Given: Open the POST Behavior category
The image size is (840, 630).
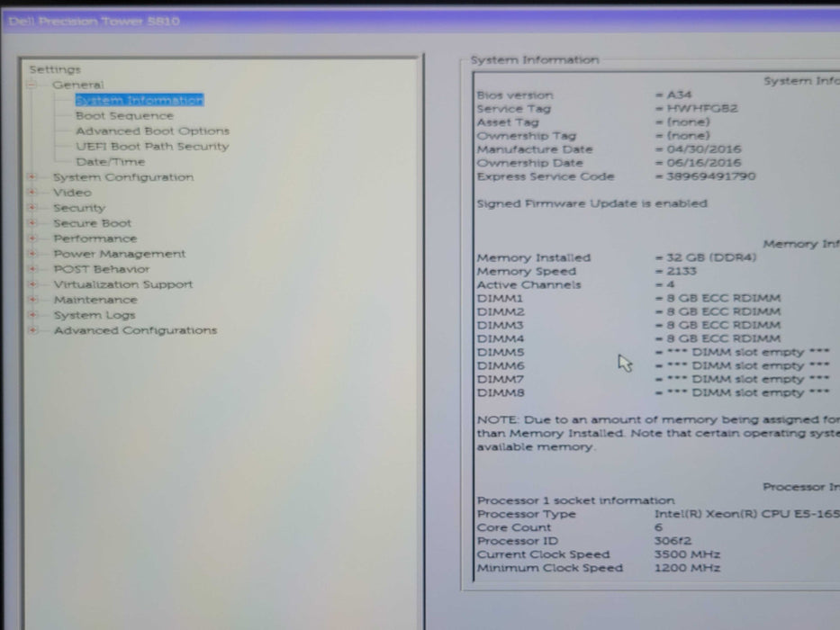Looking at the screenshot, I should (x=101, y=269).
